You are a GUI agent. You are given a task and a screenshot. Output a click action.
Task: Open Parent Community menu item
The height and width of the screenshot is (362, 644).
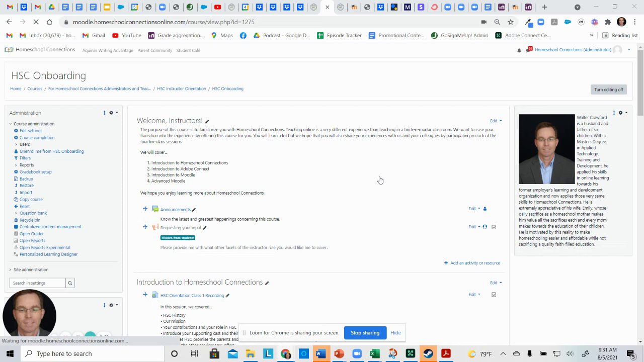154,50
